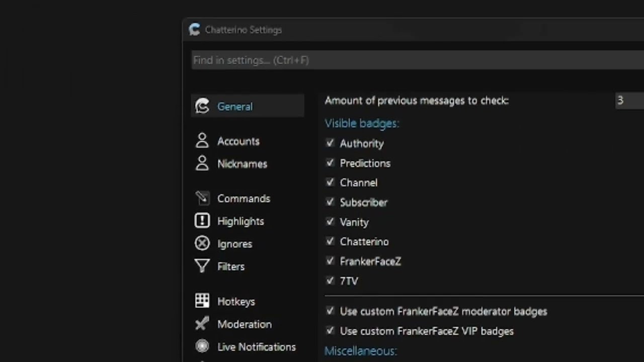644x362 pixels.
Task: Uncheck the Authority badge checkbox
Action: coord(330,143)
